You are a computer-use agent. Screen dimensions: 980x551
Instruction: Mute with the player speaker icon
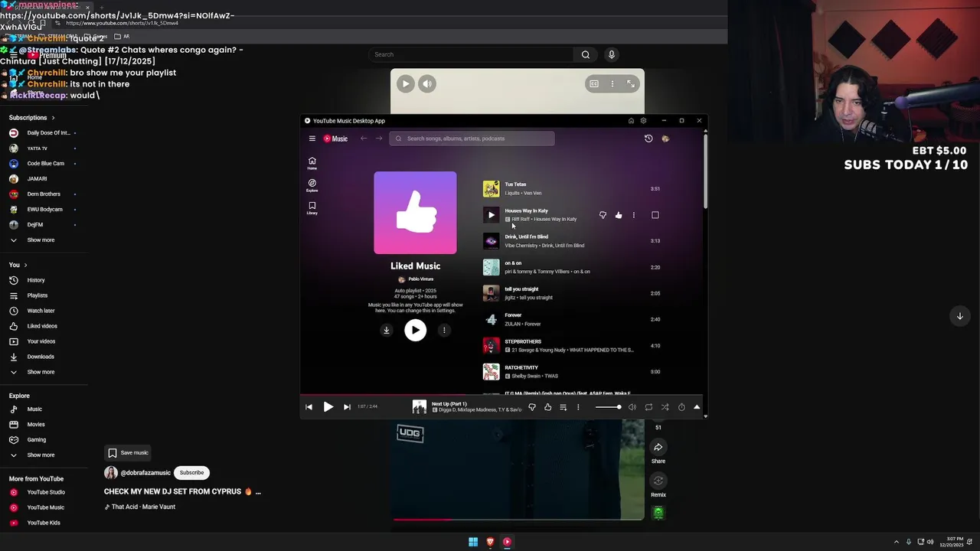(632, 407)
